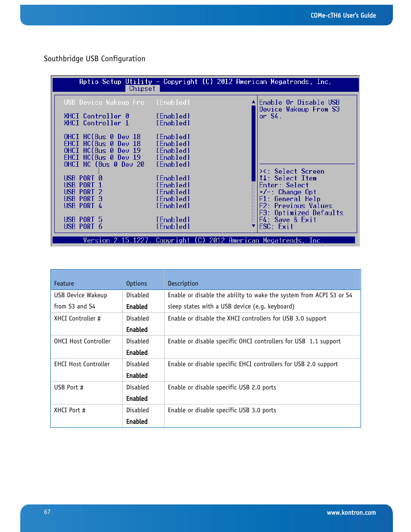The width and height of the screenshot is (411, 532).
Task: Select OHCI HC(Bus 0 Dev 18 row
Action: point(127,137)
